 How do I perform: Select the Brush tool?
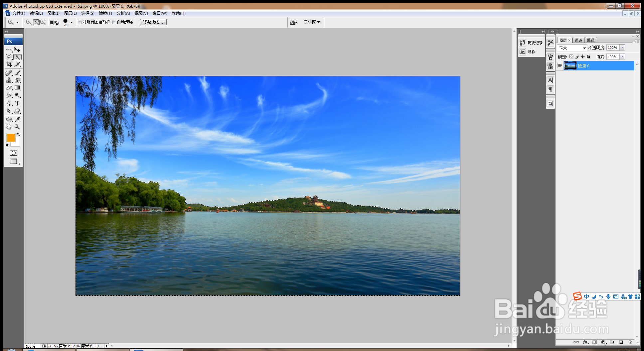(x=17, y=73)
